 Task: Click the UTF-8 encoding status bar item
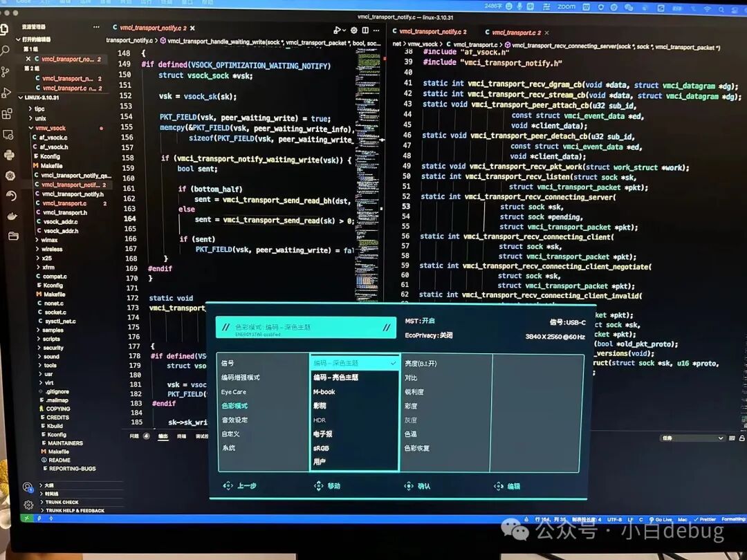tap(615, 519)
